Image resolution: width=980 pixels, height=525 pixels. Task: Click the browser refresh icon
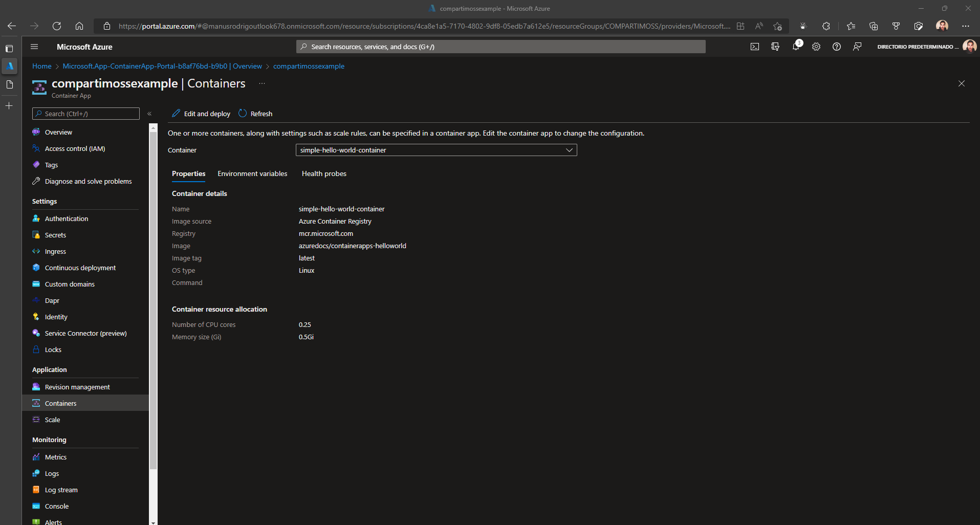56,26
